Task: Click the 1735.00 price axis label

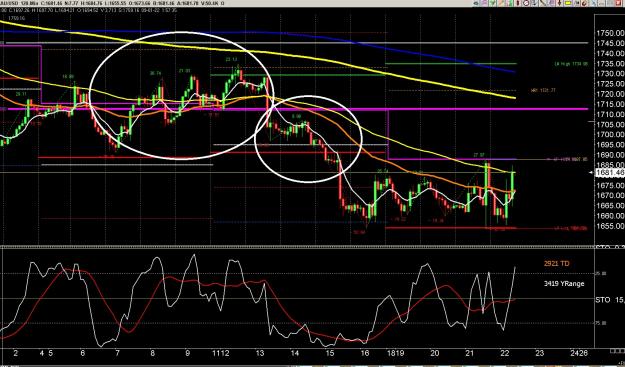Action: [x=610, y=63]
